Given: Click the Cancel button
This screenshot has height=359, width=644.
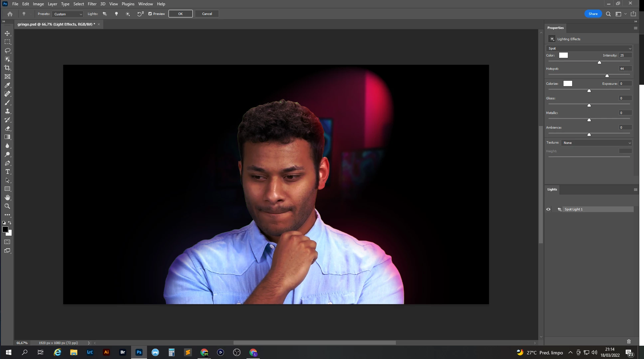Looking at the screenshot, I should [x=207, y=14].
